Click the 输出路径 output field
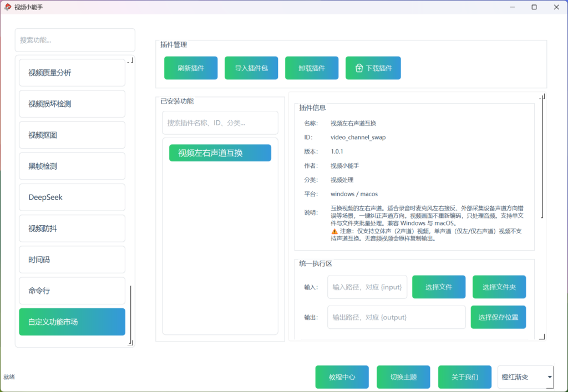 [397, 317]
